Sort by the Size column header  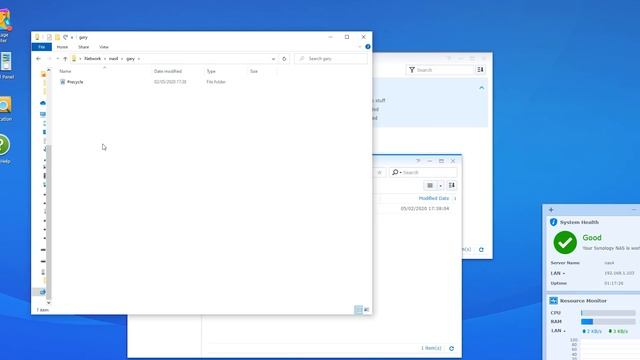254,71
